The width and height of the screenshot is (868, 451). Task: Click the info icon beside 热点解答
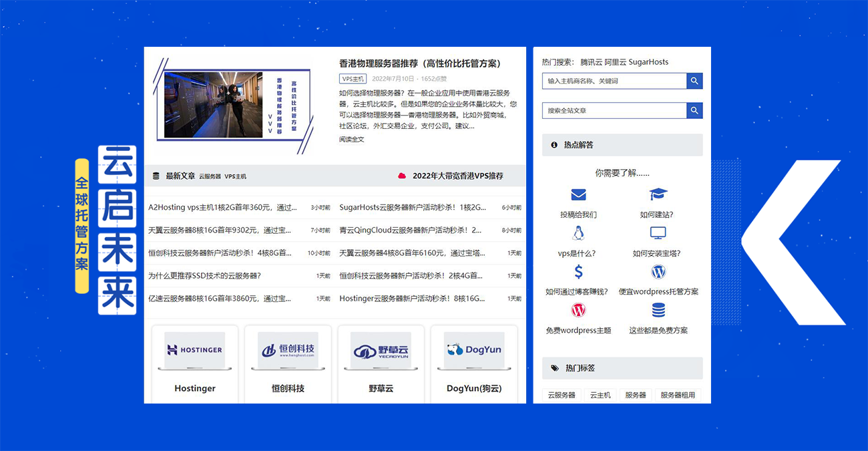[x=554, y=145]
